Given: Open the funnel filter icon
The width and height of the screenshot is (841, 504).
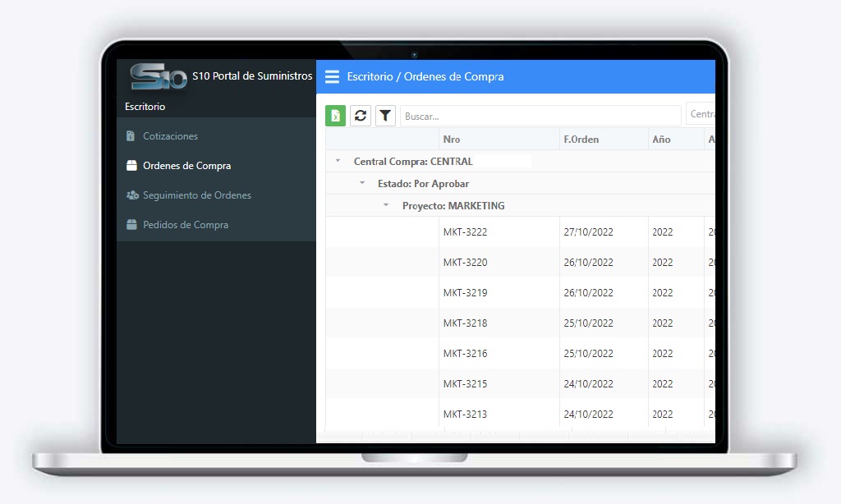Looking at the screenshot, I should 385,116.
